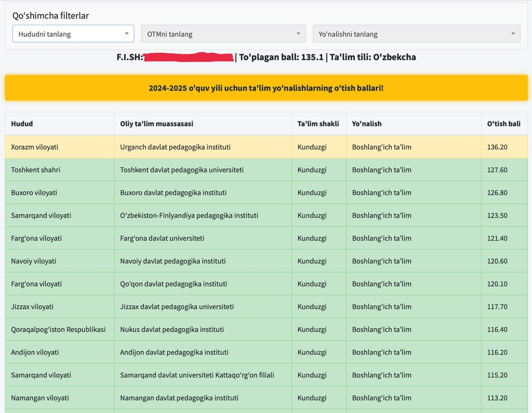Open the 'Yo'nalishni tanlang' direction dropdown
The image size is (532, 413).
point(416,34)
